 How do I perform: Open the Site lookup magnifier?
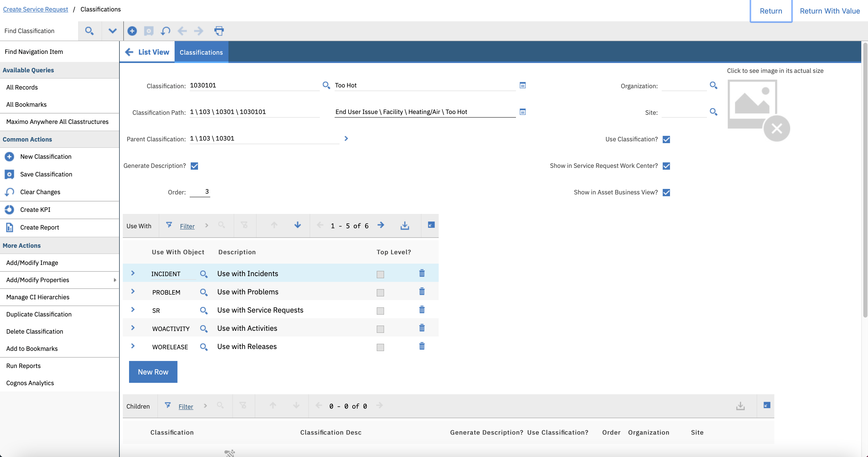tap(713, 112)
